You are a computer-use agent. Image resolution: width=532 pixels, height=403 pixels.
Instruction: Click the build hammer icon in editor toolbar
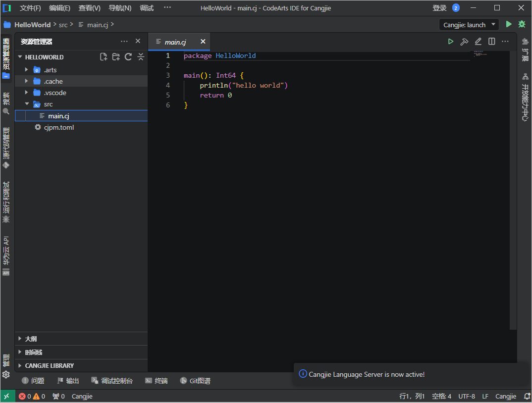pos(464,42)
